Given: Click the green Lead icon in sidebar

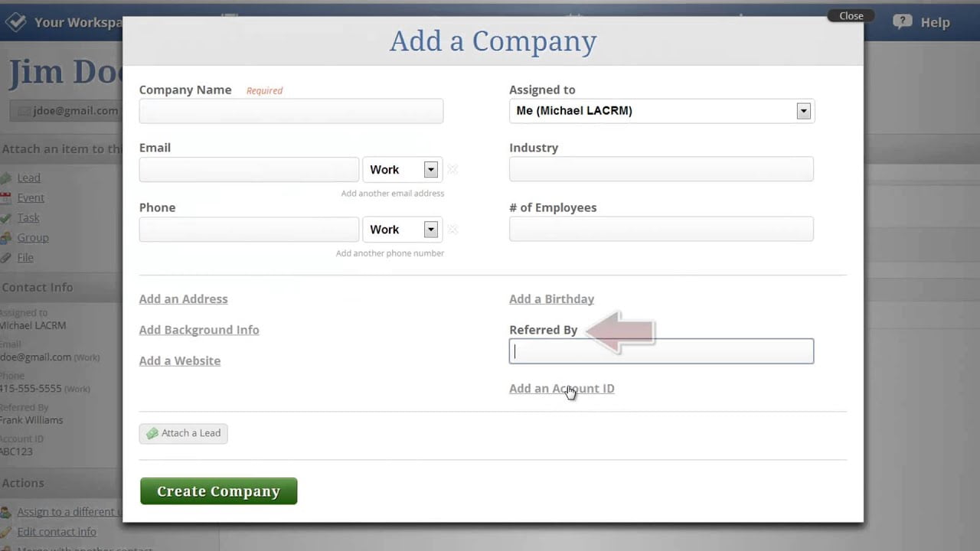Looking at the screenshot, I should click(6, 178).
